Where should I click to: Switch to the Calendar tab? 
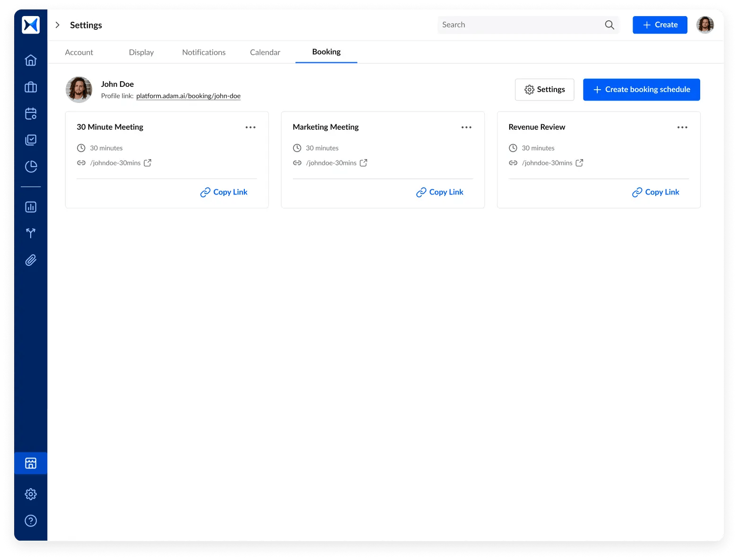pyautogui.click(x=265, y=52)
